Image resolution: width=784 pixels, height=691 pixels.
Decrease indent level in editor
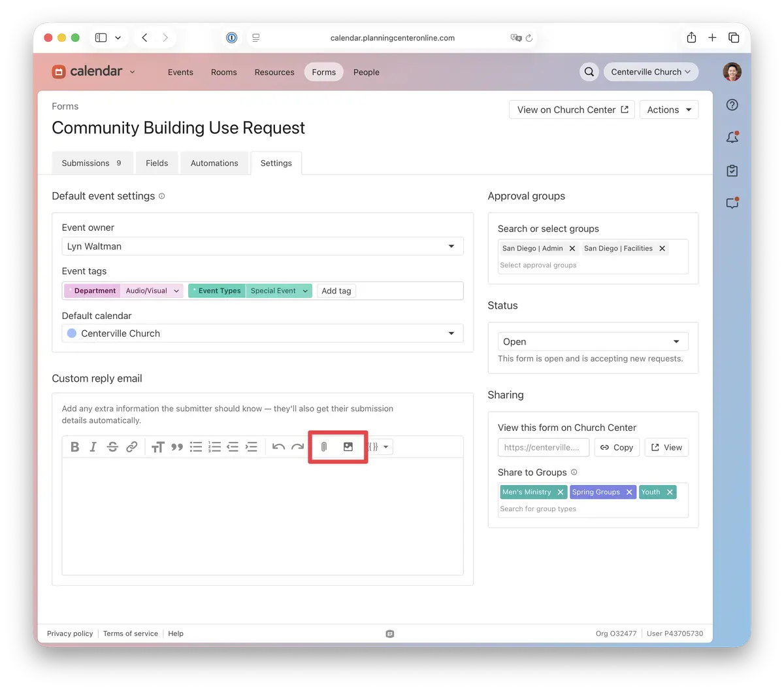click(x=233, y=447)
